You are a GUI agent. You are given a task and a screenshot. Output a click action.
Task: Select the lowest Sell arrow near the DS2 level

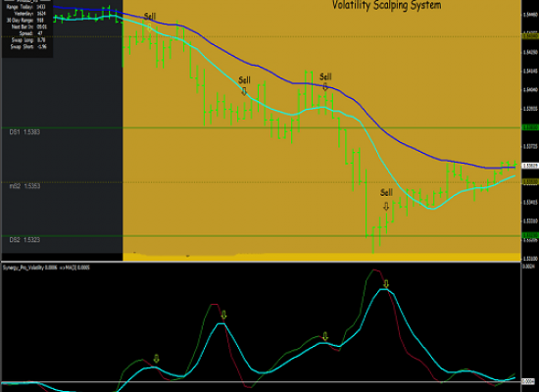[386, 206]
